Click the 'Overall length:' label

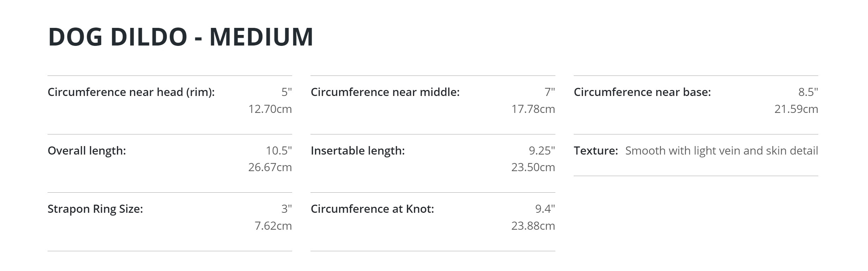[x=87, y=151]
